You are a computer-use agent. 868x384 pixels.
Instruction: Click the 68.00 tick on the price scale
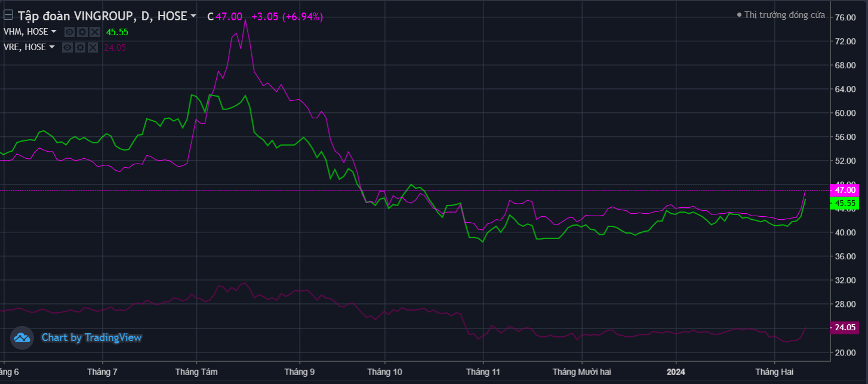click(845, 65)
